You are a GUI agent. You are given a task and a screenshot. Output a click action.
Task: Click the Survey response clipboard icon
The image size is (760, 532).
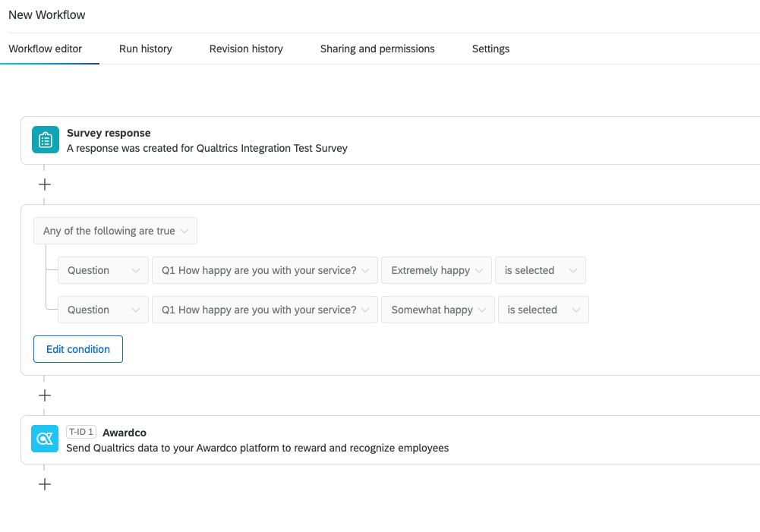(45, 140)
